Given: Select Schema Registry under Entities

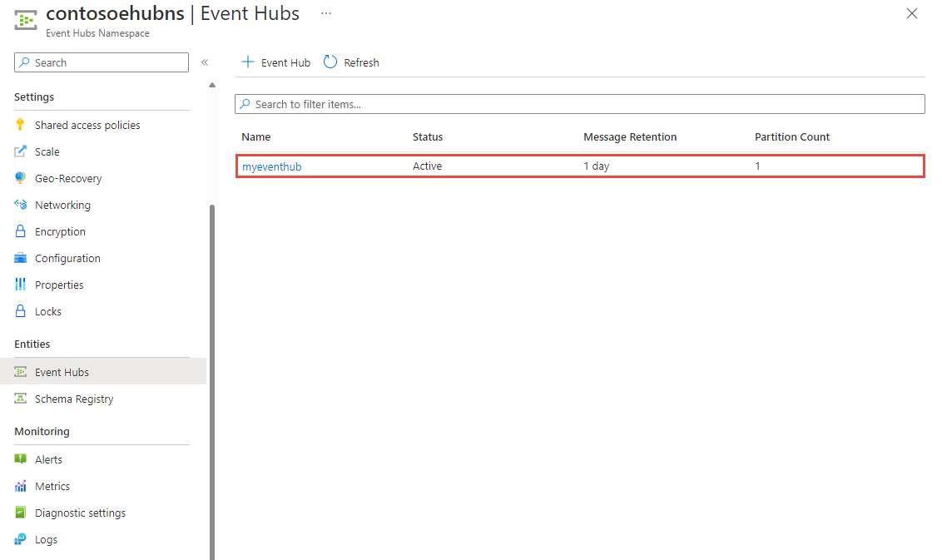Looking at the screenshot, I should point(21,399).
